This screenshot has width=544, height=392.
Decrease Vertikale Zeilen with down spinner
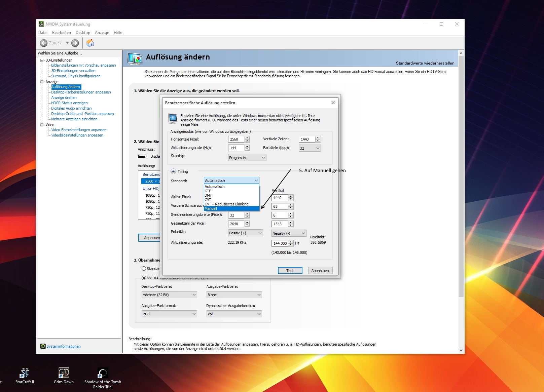tap(318, 141)
